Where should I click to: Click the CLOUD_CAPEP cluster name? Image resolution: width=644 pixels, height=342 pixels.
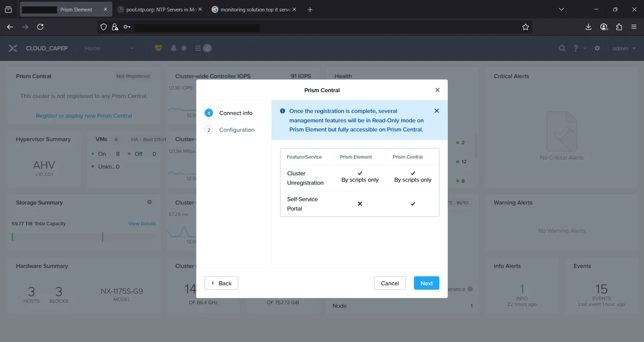47,48
